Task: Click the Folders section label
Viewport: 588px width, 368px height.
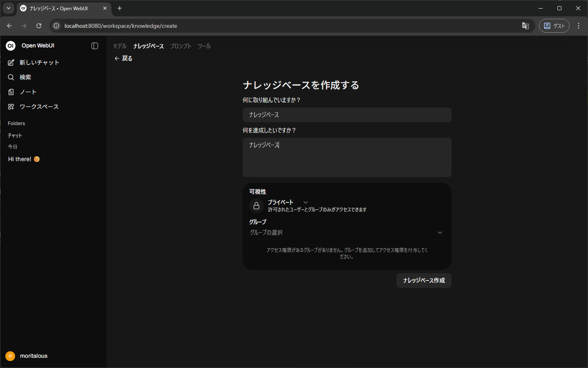Action: click(x=16, y=123)
